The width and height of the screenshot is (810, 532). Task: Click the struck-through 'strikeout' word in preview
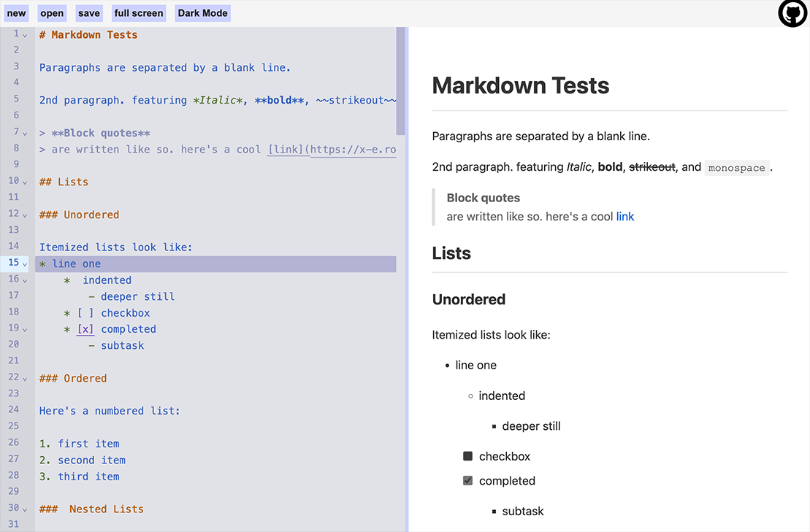coord(652,167)
